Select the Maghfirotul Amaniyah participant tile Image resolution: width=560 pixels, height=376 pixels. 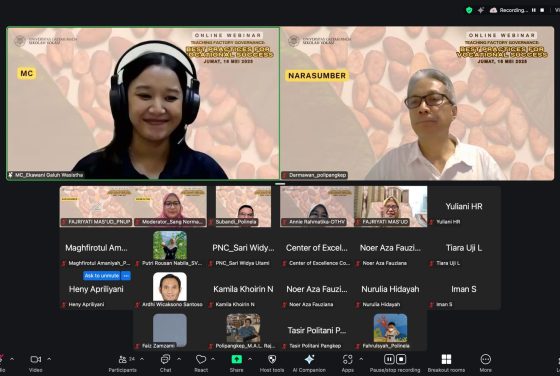coord(96,248)
